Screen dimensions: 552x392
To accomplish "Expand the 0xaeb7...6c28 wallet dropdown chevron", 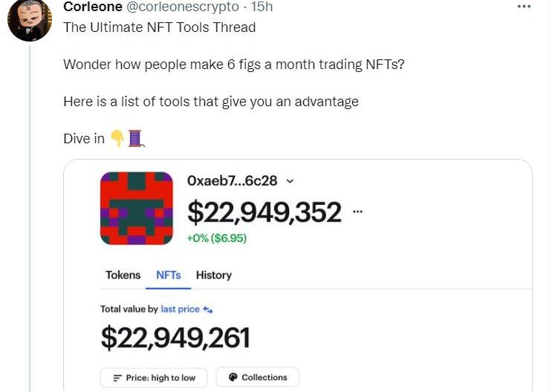I will (x=290, y=180).
